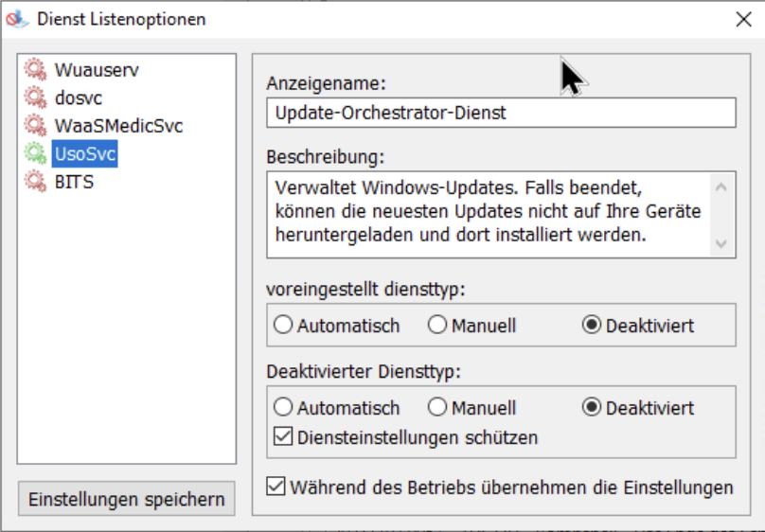Screen dimensions: 765x532
Task: Set Deaktivierter Diensttyp to Automatisch
Action: [x=282, y=409]
